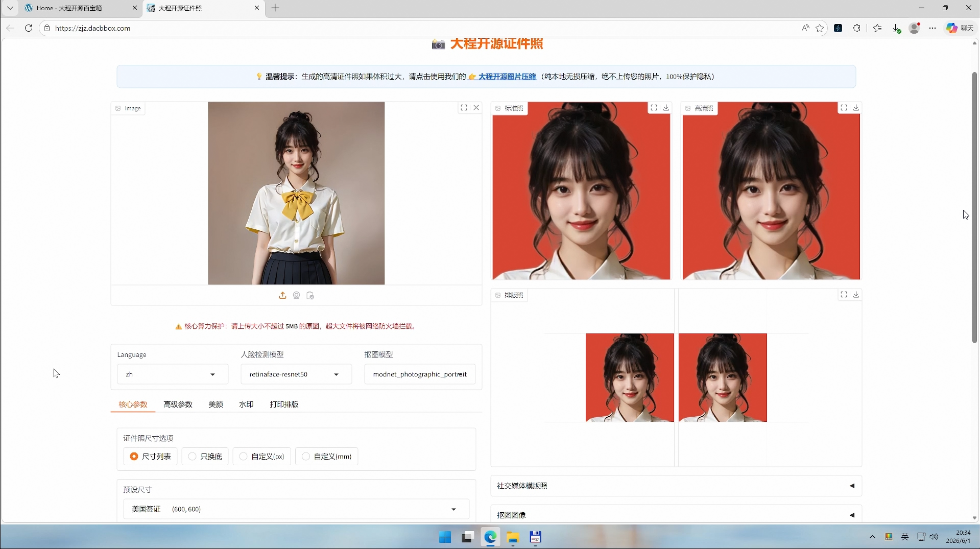Open the Language dropdown showing zh
980x549 pixels.
pyautogui.click(x=173, y=374)
